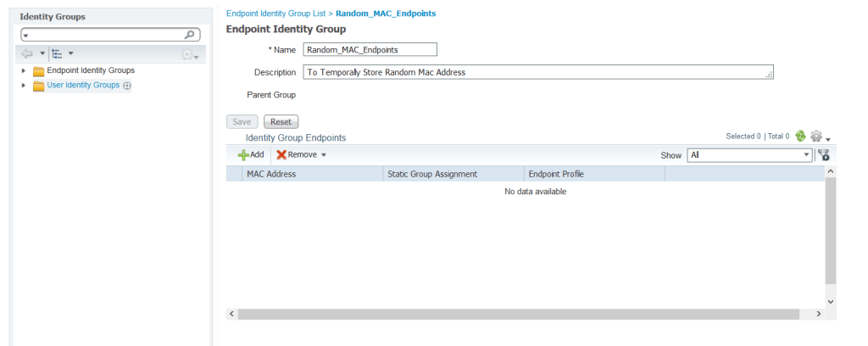Click the filter funnel icon next to Show
This screenshot has width=868, height=346.
click(823, 155)
